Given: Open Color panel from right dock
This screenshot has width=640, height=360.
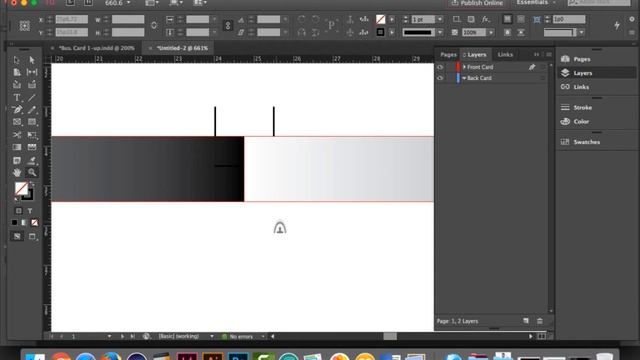Looking at the screenshot, I should [581, 121].
